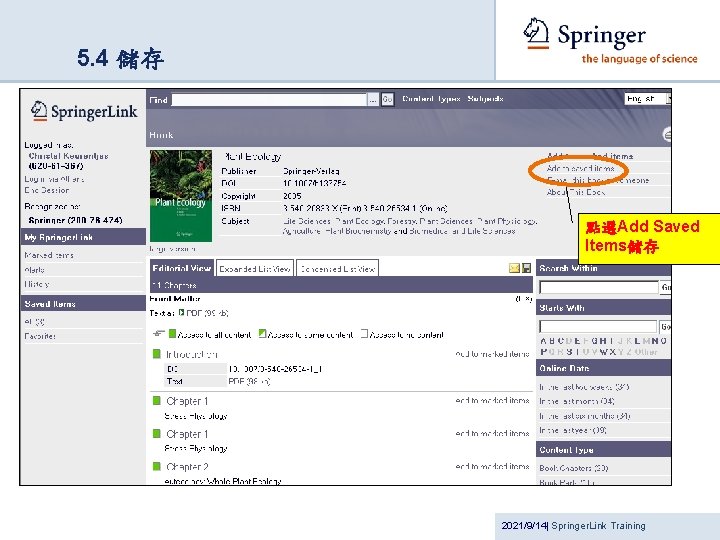Click the Search Within input field

click(x=599, y=287)
